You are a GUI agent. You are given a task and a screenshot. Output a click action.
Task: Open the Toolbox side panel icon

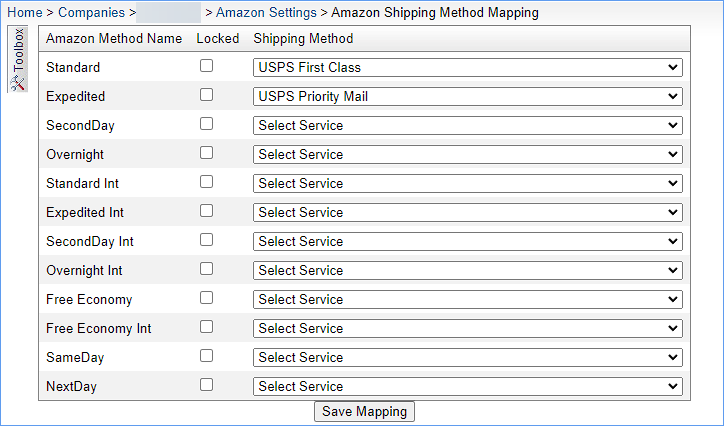(x=18, y=59)
